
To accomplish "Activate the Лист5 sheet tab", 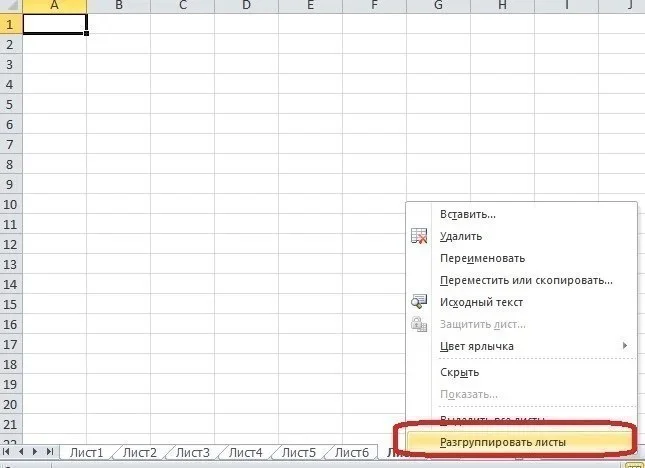I will [298, 453].
